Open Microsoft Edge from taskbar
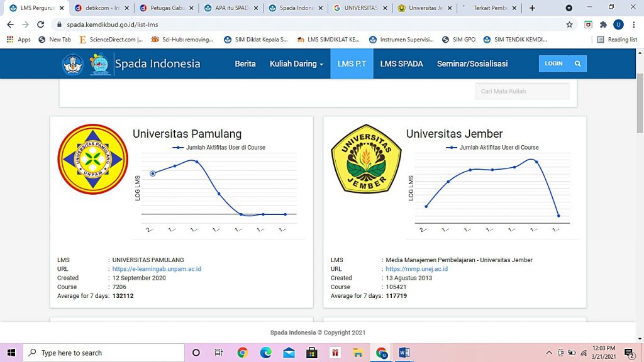The height and width of the screenshot is (362, 644). (x=266, y=353)
